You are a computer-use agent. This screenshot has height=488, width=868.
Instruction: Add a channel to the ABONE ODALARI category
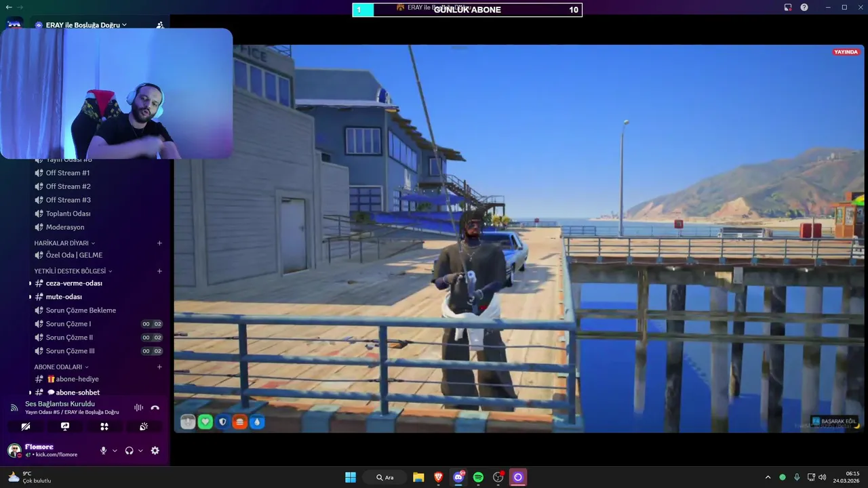(x=160, y=367)
